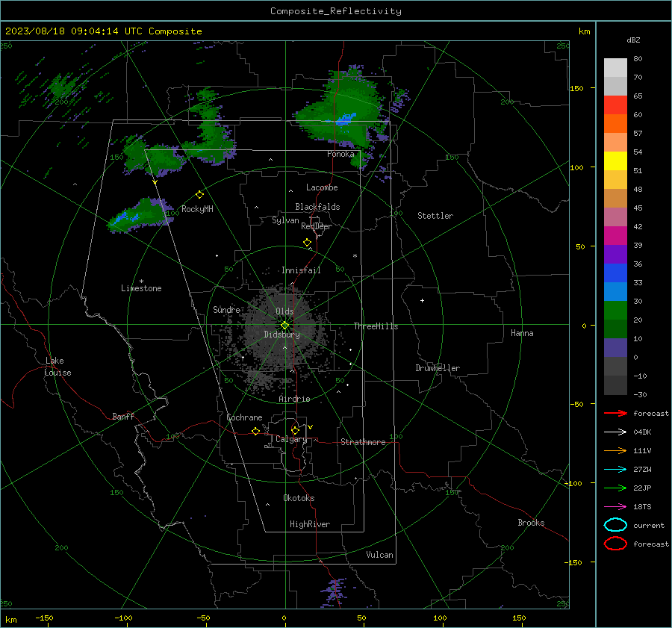Click the orange 111V arrow icon

(x=615, y=450)
